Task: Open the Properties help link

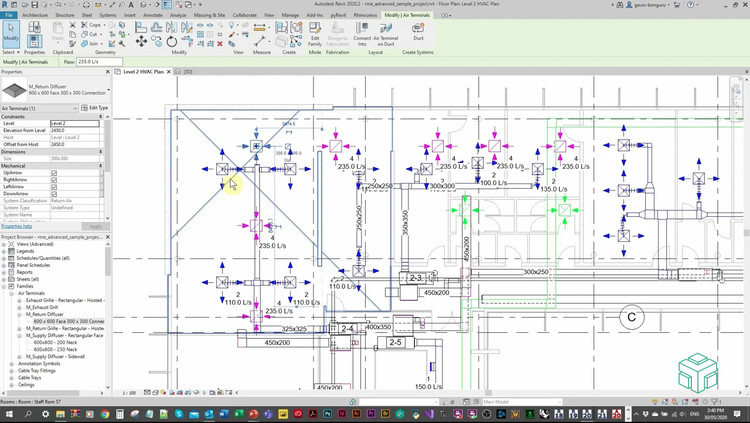Action: (16, 226)
